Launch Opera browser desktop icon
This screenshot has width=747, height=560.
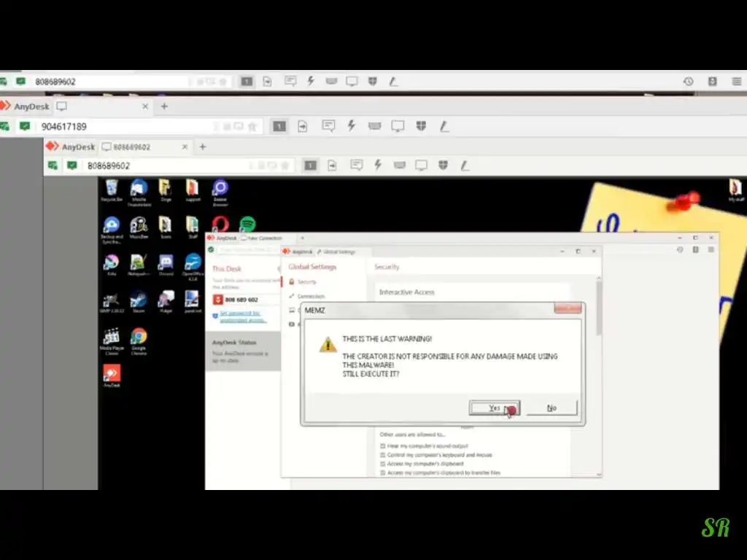pos(220,224)
